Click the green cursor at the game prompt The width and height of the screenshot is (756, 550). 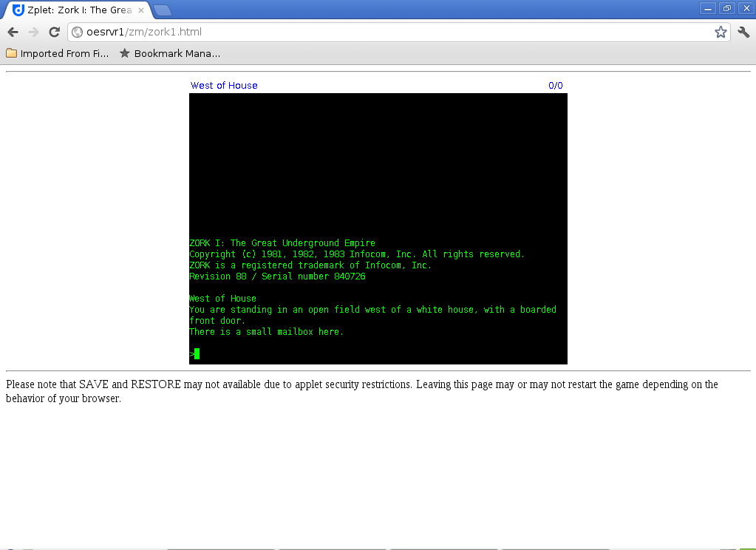[197, 353]
